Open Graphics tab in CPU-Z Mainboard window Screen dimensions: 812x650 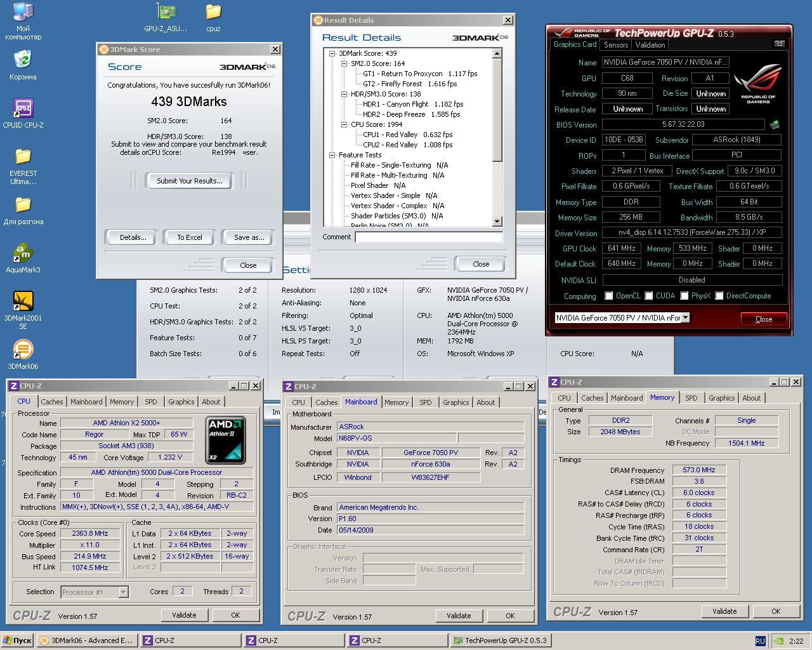click(x=455, y=402)
